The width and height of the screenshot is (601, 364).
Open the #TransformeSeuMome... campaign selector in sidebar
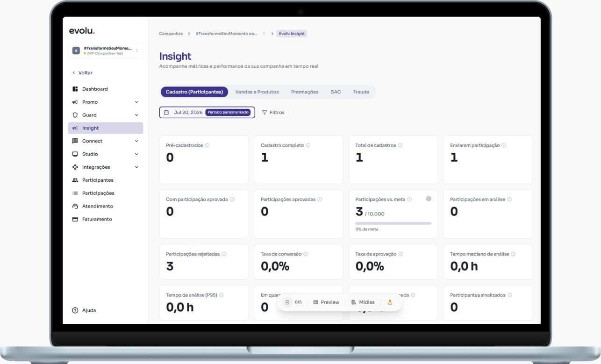(106, 50)
